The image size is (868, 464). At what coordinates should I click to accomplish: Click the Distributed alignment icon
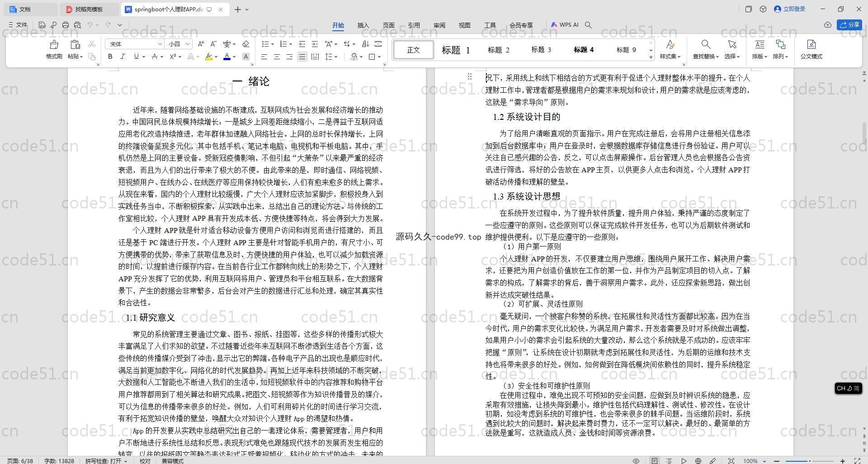coord(315,57)
